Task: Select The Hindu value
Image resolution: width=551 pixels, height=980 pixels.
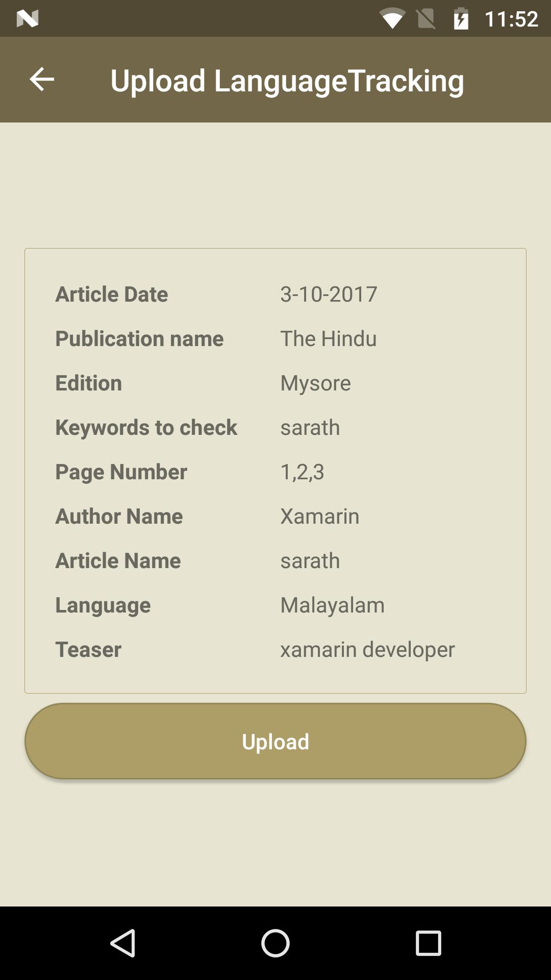Action: point(329,338)
